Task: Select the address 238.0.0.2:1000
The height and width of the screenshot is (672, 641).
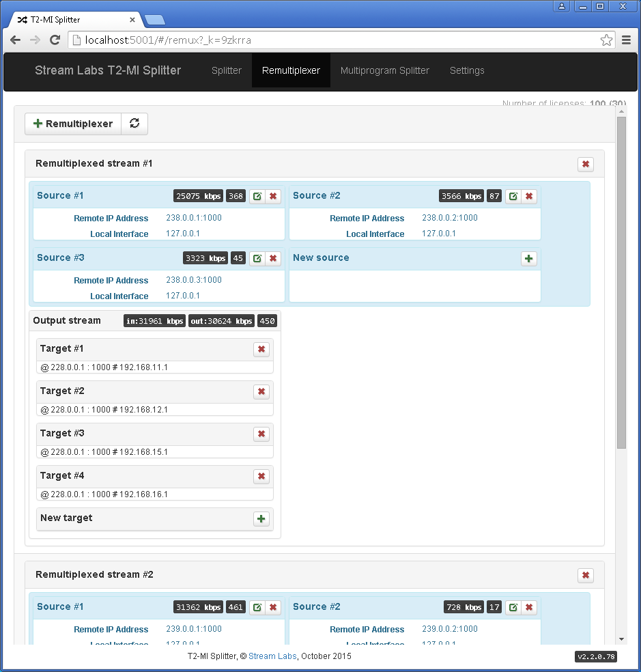Action: click(450, 218)
